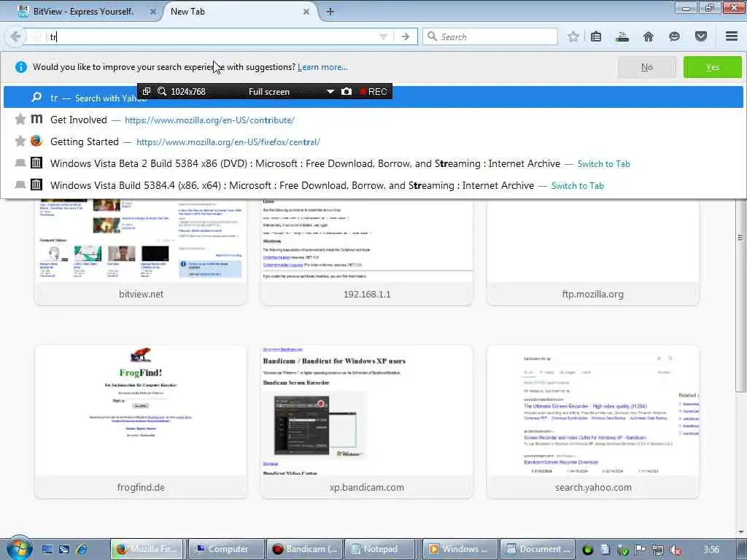Image resolution: width=747 pixels, height=560 pixels.
Task: Show bookmarks list icon in the toolbar
Action: pos(596,36)
